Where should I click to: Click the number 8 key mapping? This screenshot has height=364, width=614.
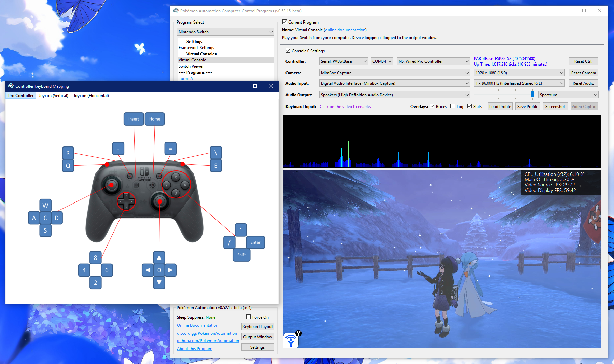96,258
